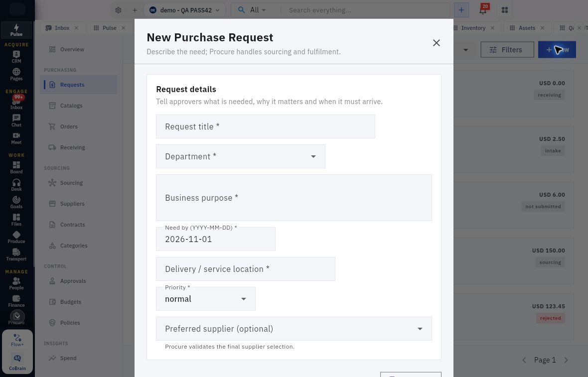Open Policies in the sidebar
This screenshot has width=588, height=377.
tap(79, 323)
